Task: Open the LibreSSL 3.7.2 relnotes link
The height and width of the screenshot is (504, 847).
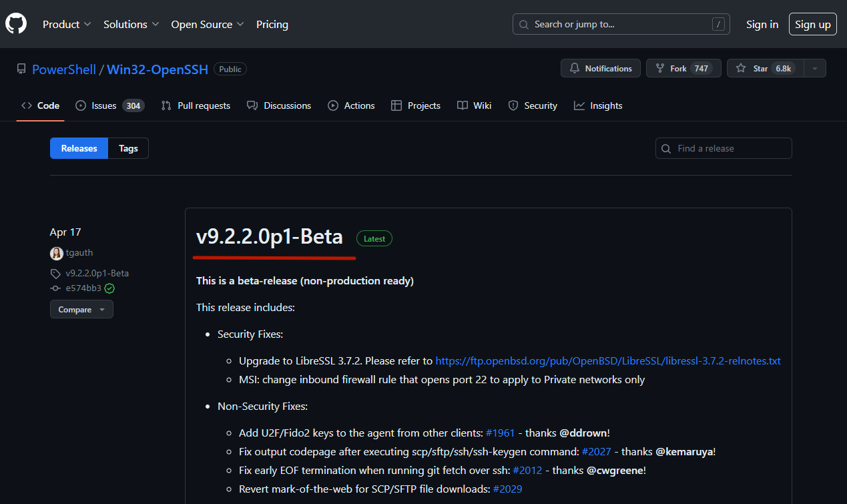Action: click(x=607, y=360)
